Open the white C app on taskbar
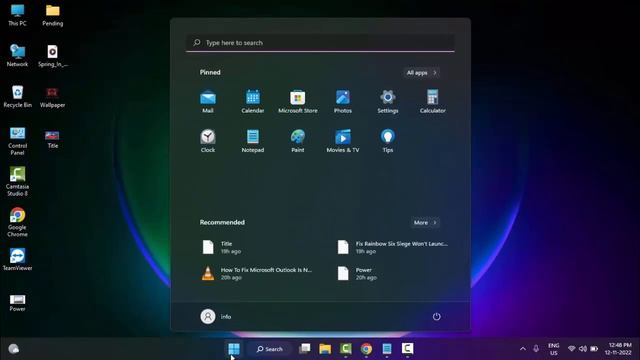640x360 pixels. click(x=407, y=349)
